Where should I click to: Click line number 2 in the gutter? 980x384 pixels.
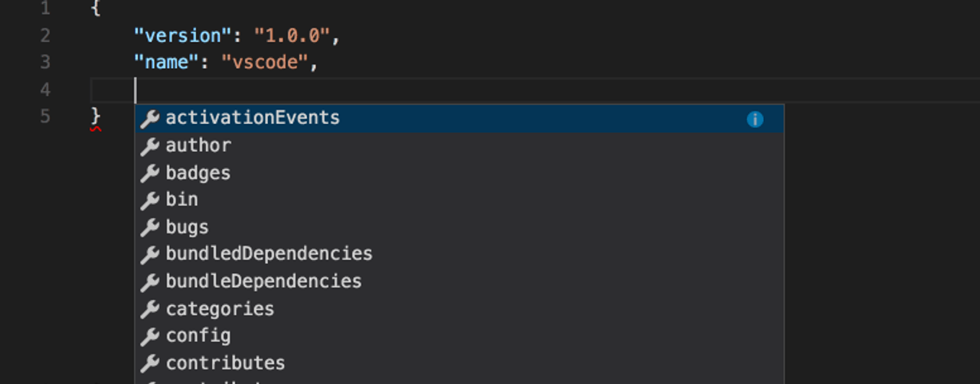[44, 36]
